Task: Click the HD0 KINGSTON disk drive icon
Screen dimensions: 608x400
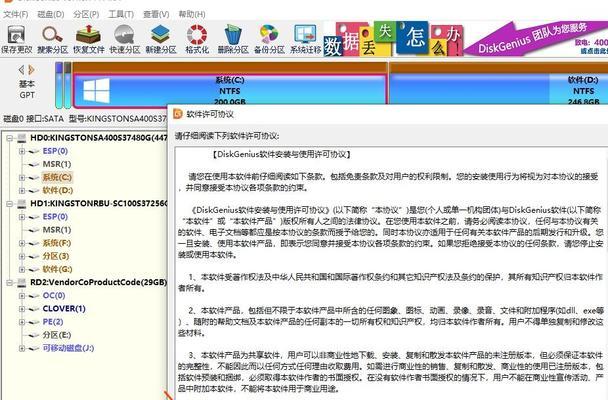Action: coord(21,138)
